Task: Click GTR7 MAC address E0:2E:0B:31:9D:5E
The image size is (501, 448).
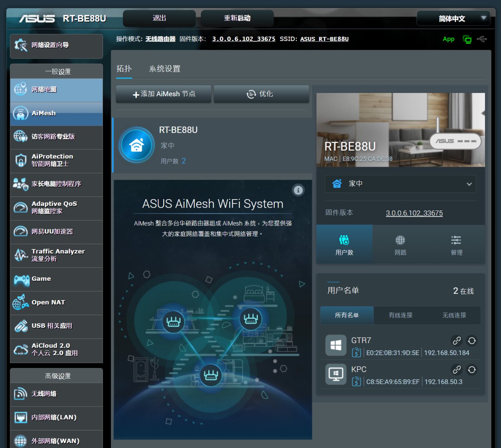Action: [393, 353]
